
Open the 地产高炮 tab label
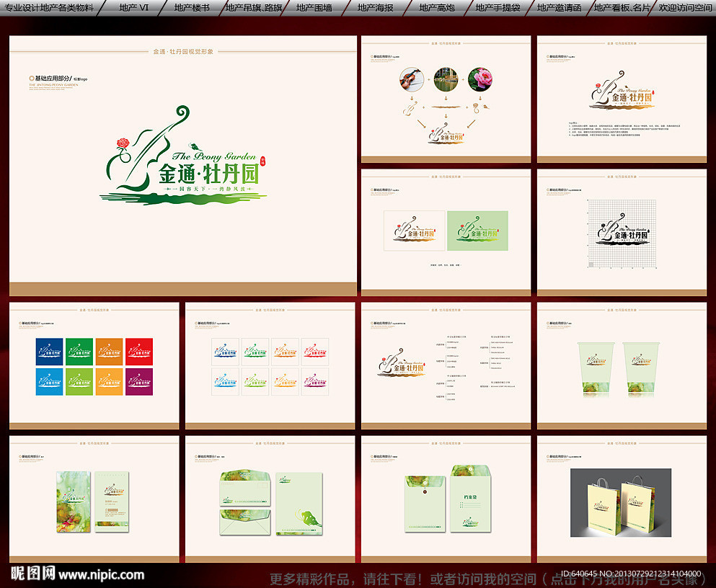pos(437,7)
